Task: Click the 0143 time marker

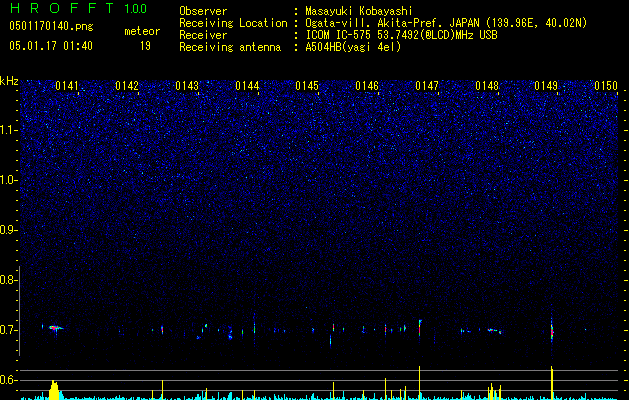Action: point(187,86)
